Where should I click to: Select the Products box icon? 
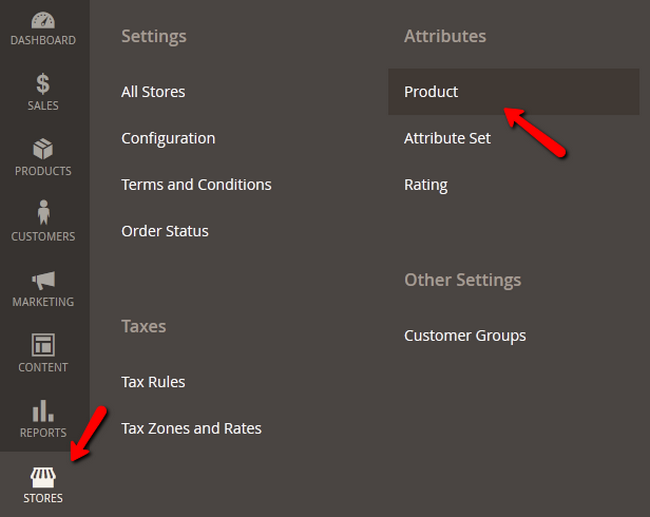click(x=43, y=150)
